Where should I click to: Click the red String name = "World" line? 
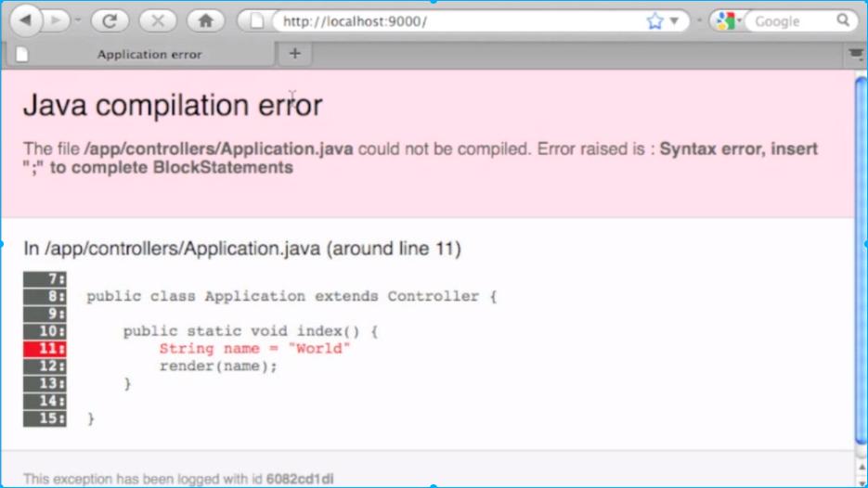(254, 349)
